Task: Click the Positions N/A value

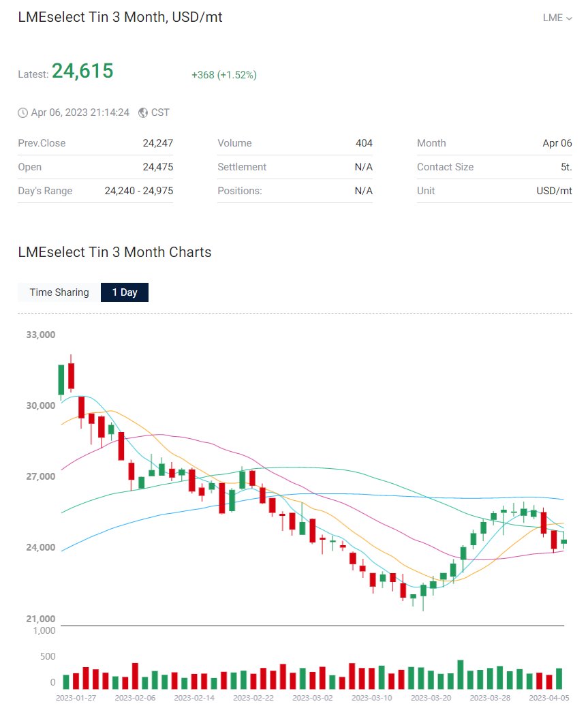Action: click(363, 191)
